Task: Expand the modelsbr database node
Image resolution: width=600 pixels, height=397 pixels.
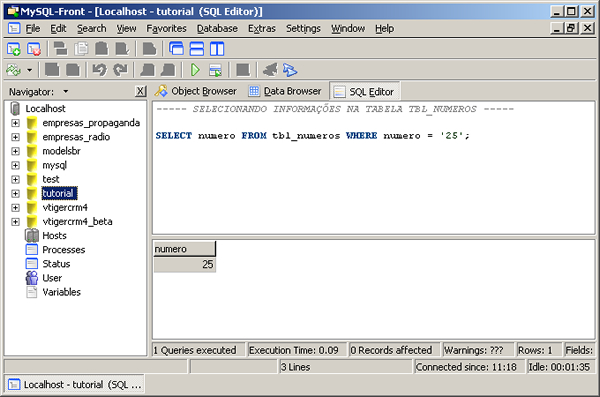Action: pyautogui.click(x=15, y=151)
